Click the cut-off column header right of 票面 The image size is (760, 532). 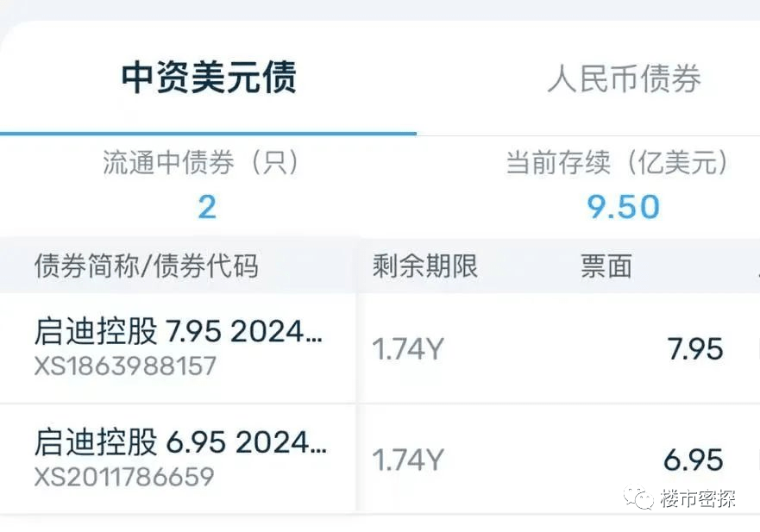tap(756, 266)
